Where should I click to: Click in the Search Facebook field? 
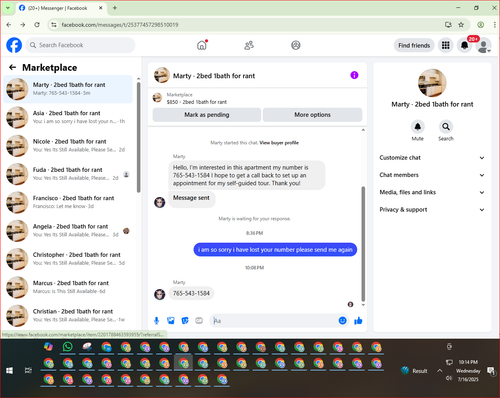coord(80,45)
